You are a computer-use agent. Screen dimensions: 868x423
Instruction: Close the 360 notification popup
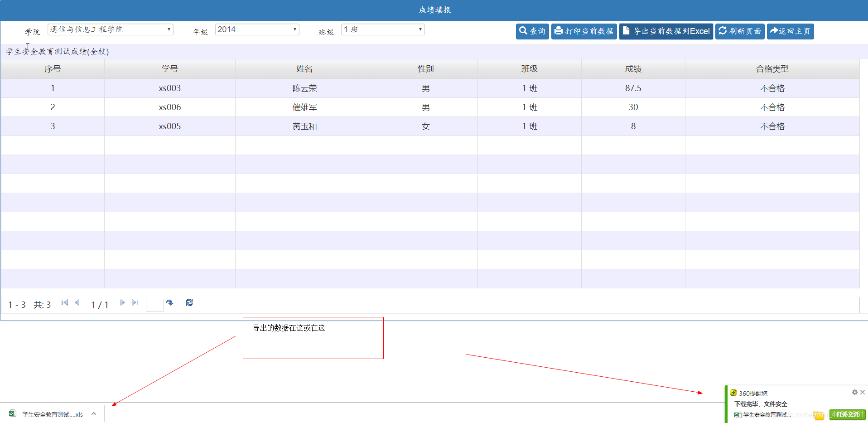(x=863, y=392)
